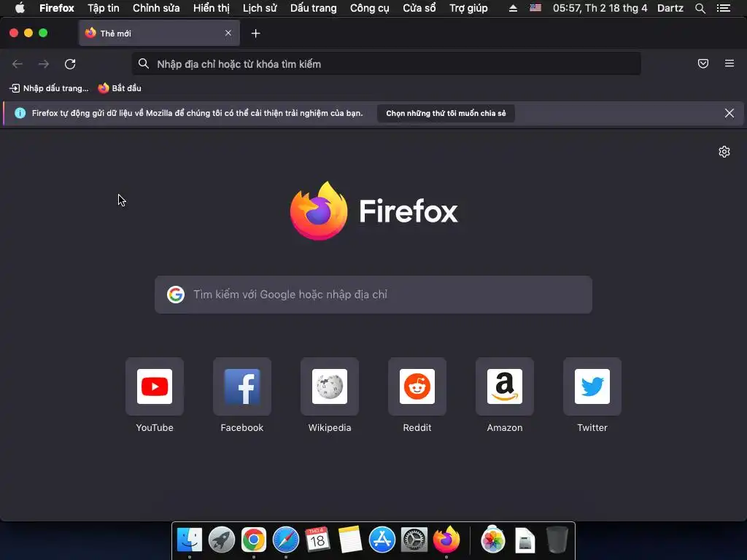Click the back navigation arrow
The height and width of the screenshot is (560, 747).
pos(18,64)
